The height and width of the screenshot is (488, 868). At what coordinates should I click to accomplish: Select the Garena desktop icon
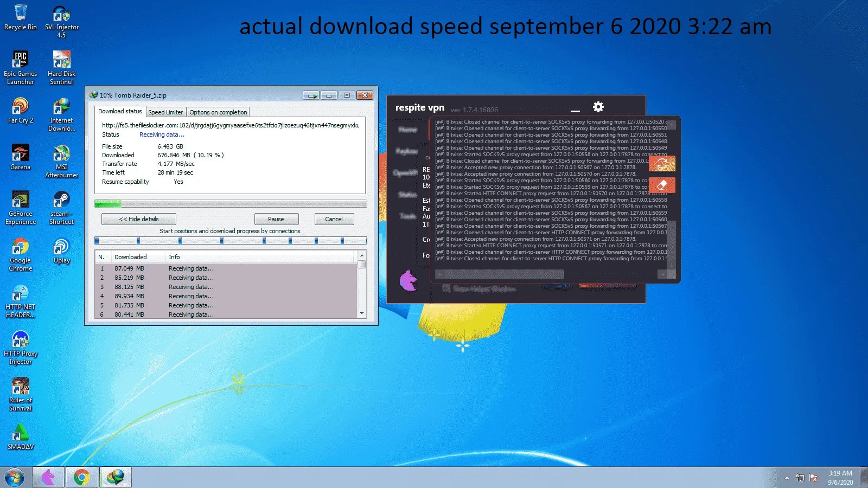click(x=21, y=157)
